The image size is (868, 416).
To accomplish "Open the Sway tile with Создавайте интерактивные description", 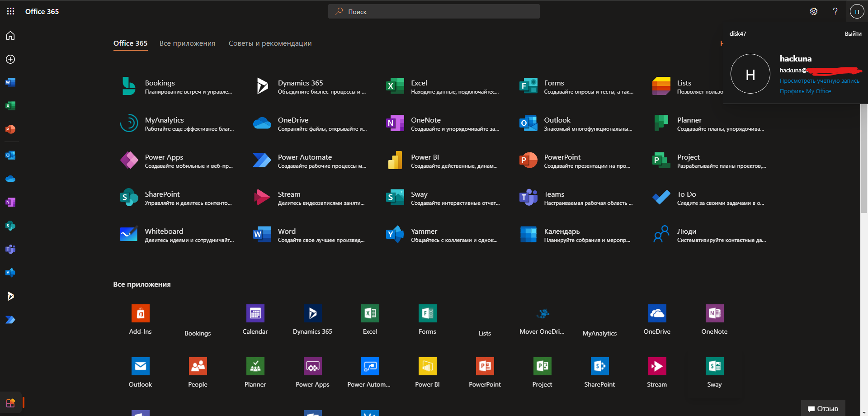I will coord(442,198).
